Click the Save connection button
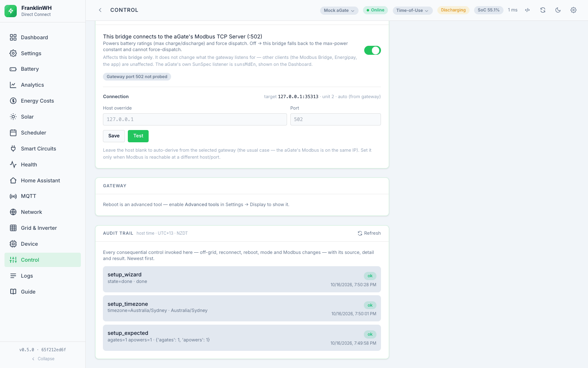588x368 pixels. tap(114, 136)
